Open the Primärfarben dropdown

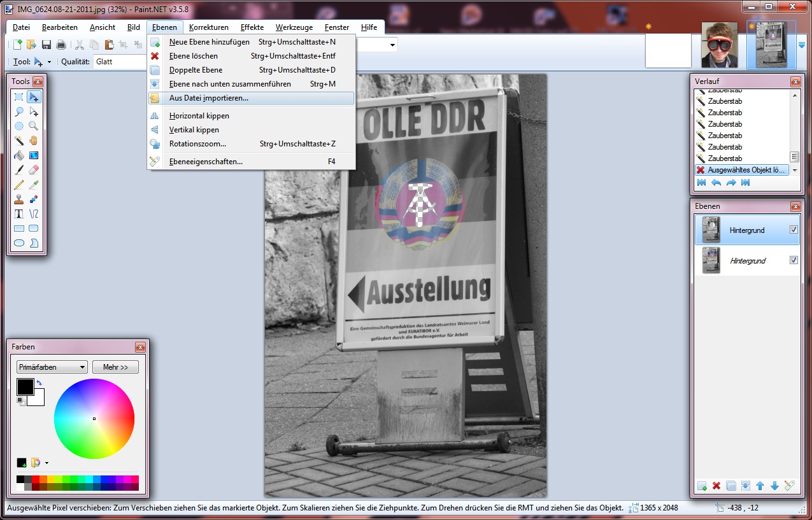[x=52, y=367]
